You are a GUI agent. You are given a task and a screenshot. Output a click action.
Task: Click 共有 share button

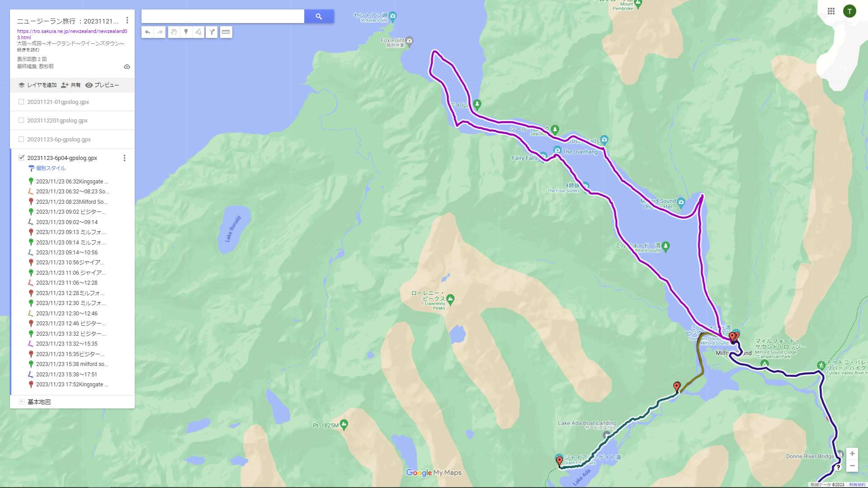click(x=71, y=85)
